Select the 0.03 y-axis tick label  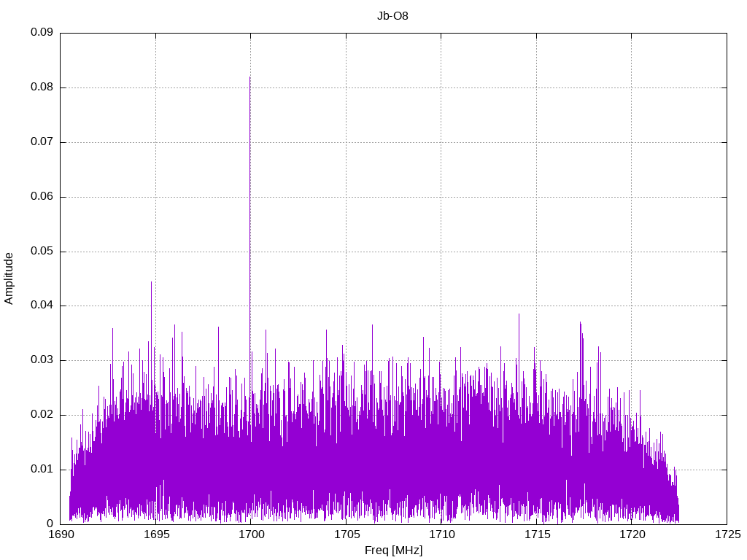coord(42,360)
